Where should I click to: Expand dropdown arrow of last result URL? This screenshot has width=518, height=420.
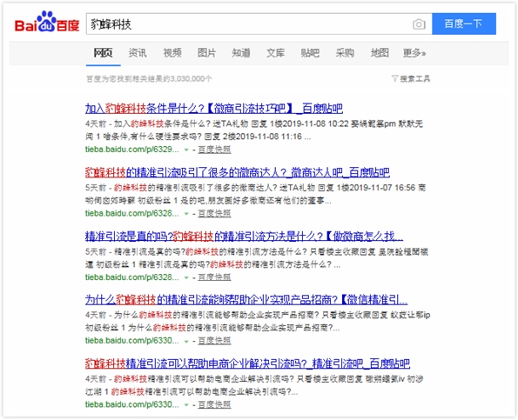(x=186, y=405)
